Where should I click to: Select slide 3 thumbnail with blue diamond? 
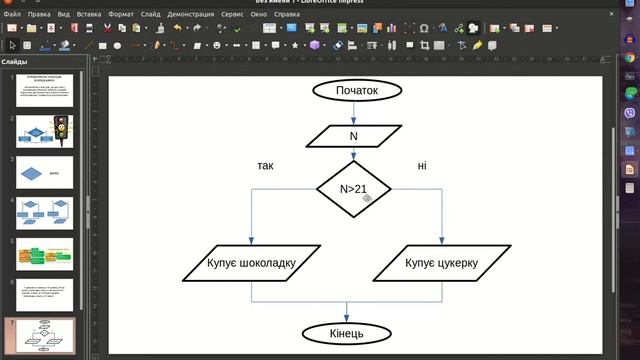point(44,173)
